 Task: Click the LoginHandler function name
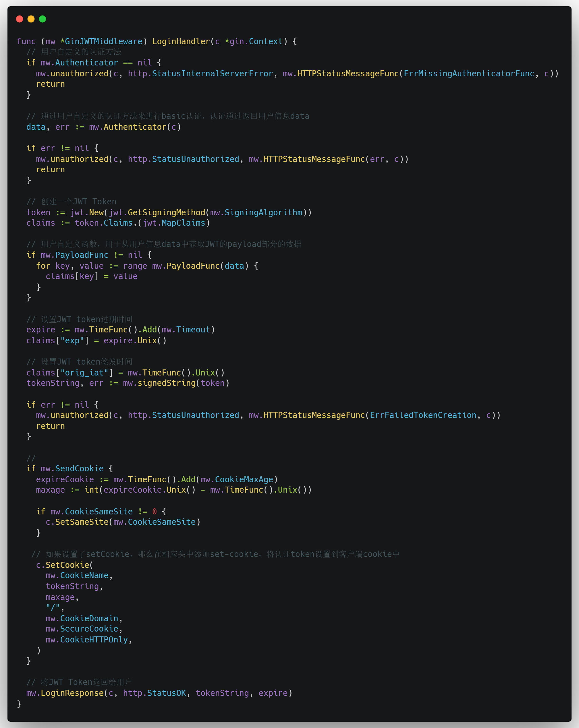click(x=181, y=42)
